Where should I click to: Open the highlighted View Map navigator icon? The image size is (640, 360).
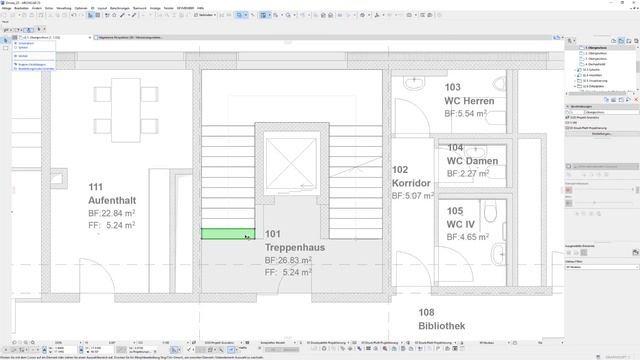pos(621,41)
